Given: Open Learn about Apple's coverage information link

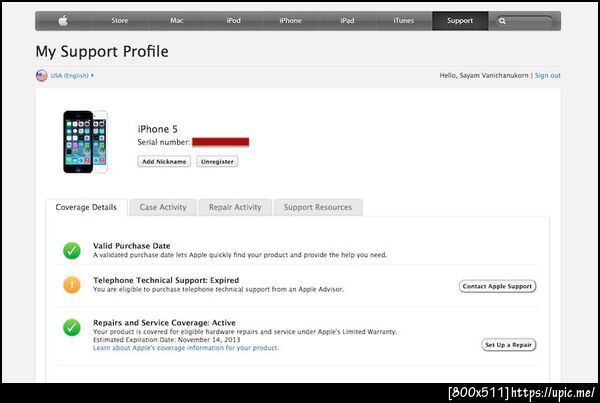Looking at the screenshot, I should pyautogui.click(x=186, y=348).
